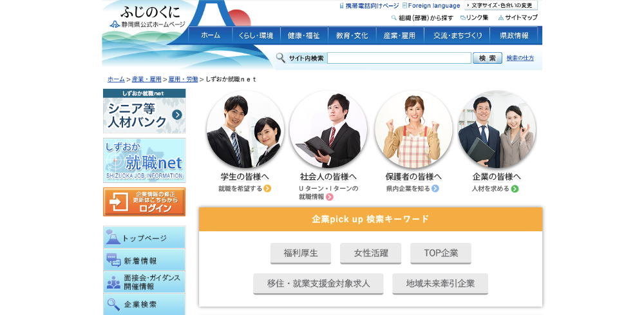
Task: Click the orange arrow under 学生の皆様へ
Action: click(267, 189)
